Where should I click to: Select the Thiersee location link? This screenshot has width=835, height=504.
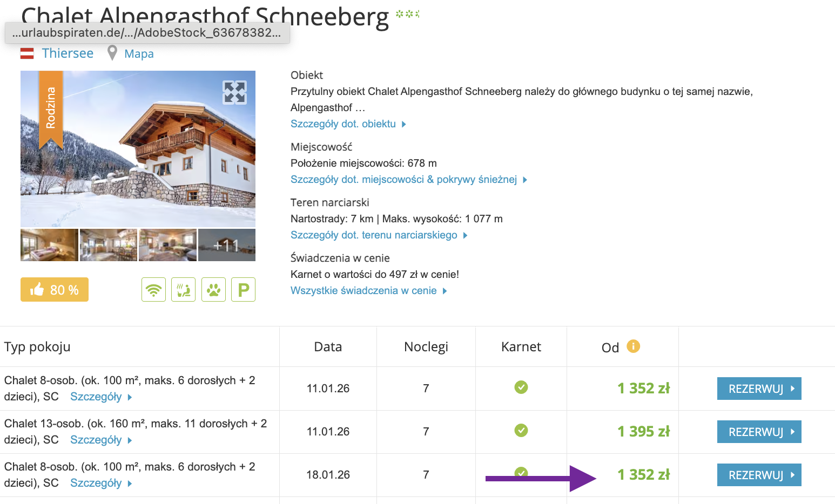pos(68,53)
